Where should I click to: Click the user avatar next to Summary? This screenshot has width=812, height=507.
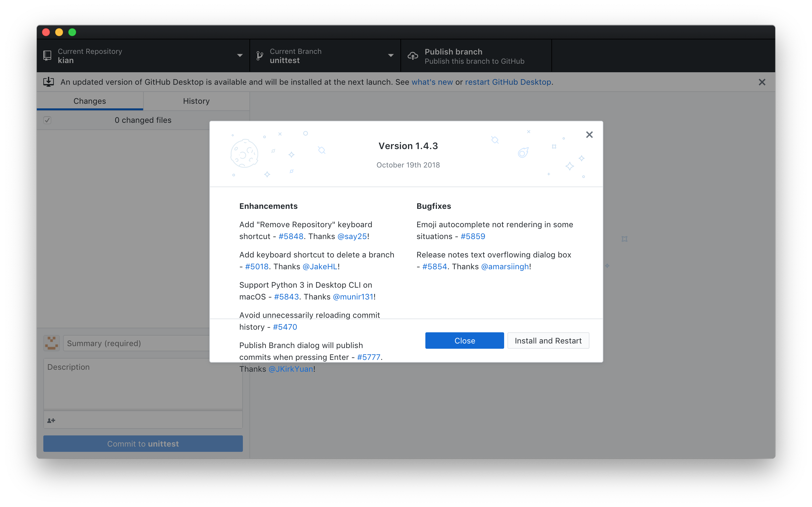tap(51, 343)
